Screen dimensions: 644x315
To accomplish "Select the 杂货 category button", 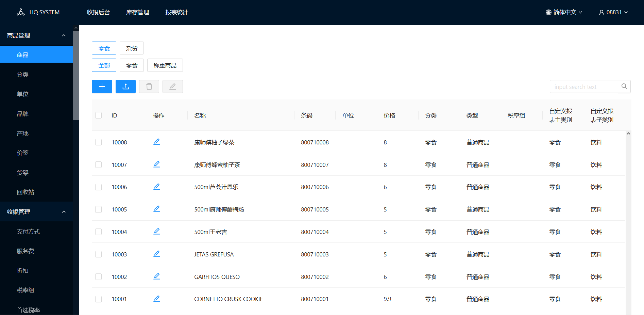I will click(x=132, y=48).
